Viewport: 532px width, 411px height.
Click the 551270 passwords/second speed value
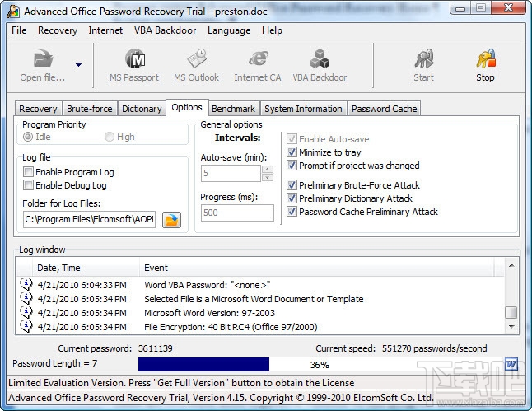pos(434,348)
